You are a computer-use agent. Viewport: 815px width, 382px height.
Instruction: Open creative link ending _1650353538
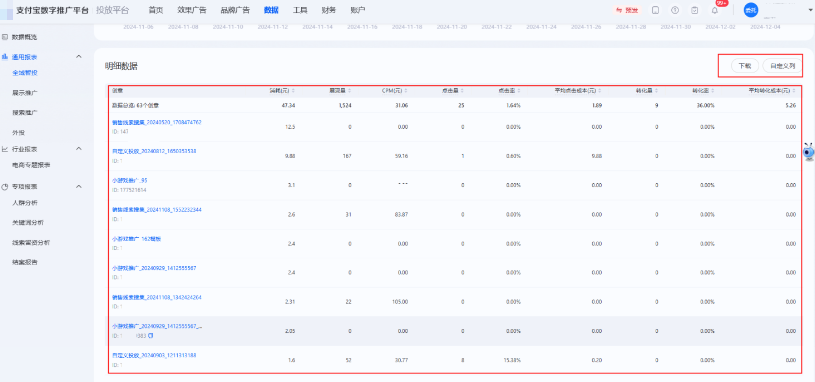click(x=154, y=151)
